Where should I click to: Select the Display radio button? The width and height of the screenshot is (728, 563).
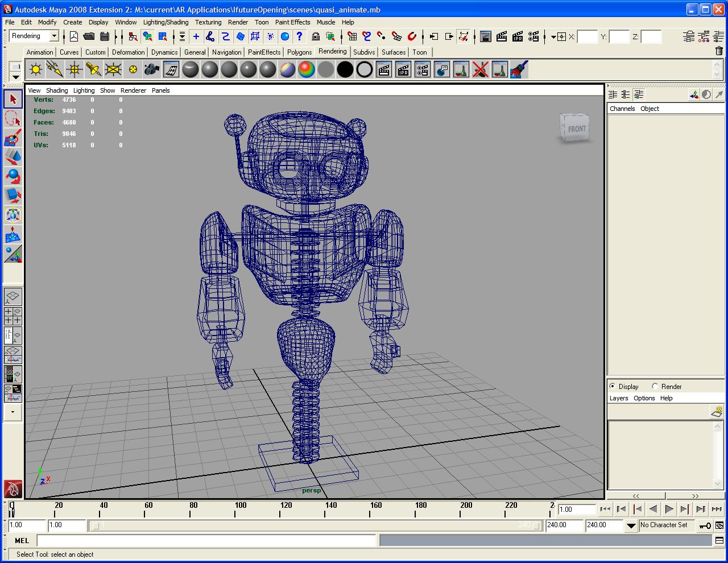613,386
